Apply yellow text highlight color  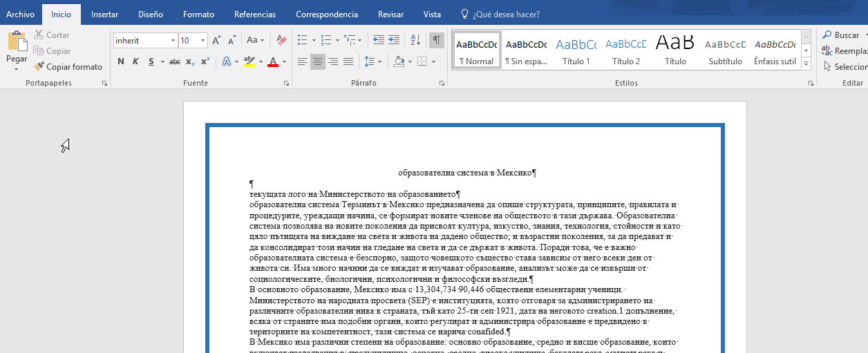[x=249, y=61]
